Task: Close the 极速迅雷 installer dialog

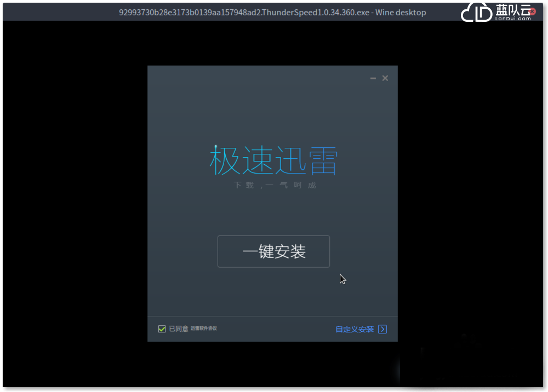Action: [385, 78]
